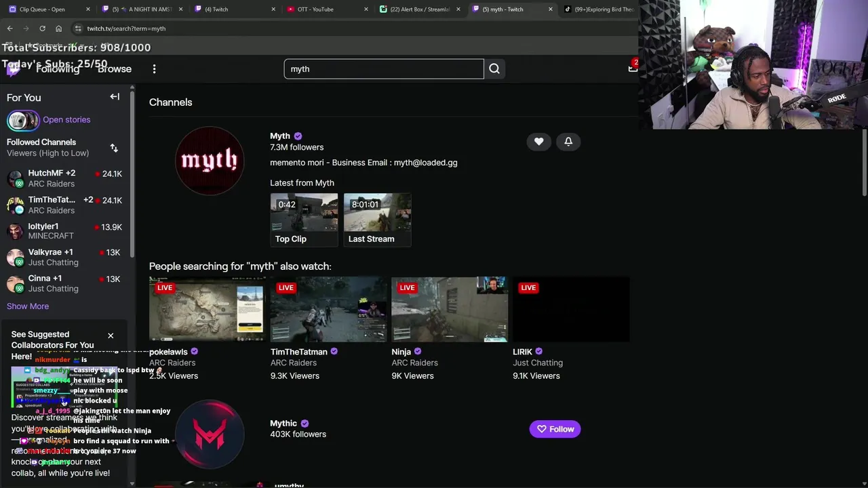Click the Twitch logo home icon
Image resolution: width=868 pixels, height=488 pixels.
[13, 69]
